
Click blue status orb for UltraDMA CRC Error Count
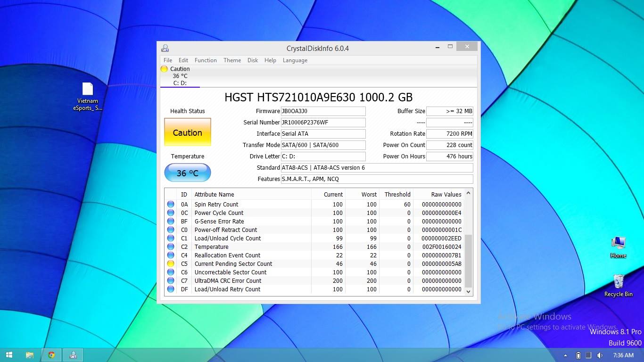pyautogui.click(x=171, y=281)
